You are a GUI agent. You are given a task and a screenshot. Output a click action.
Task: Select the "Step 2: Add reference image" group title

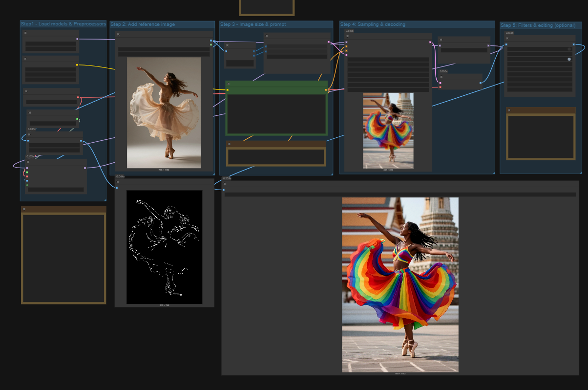(x=143, y=24)
